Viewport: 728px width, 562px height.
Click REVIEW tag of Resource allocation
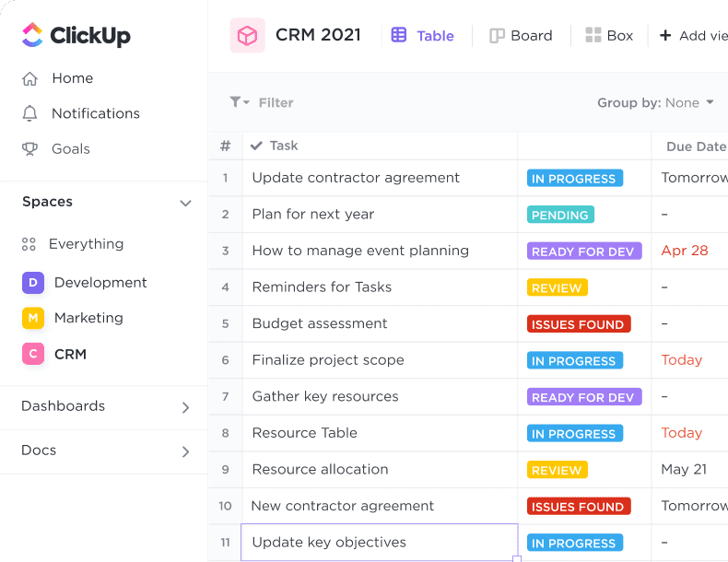coord(558,470)
